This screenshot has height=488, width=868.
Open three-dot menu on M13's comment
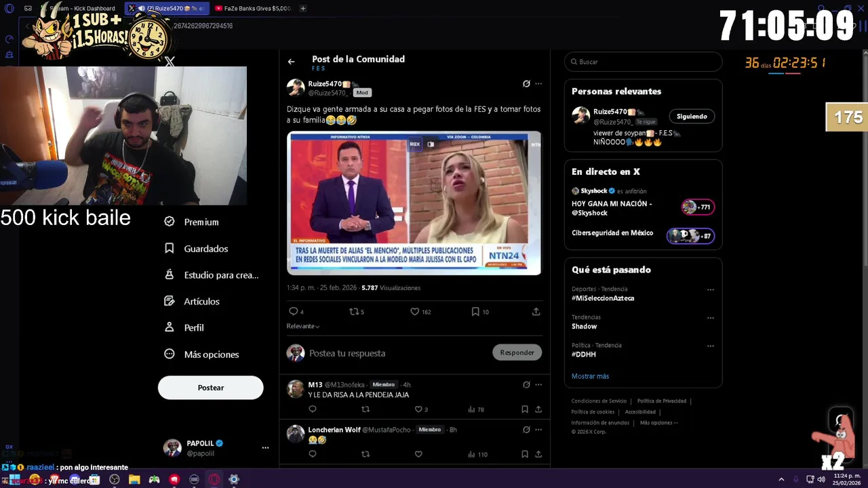[538, 384]
